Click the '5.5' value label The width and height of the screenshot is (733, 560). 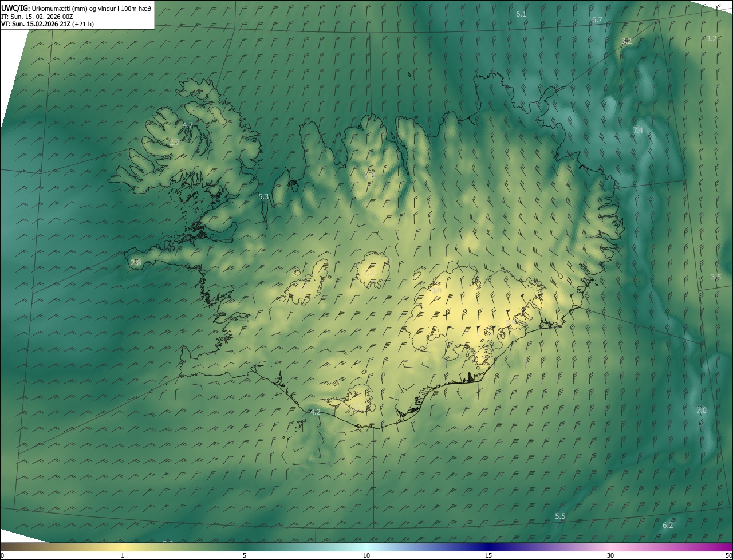(560, 516)
